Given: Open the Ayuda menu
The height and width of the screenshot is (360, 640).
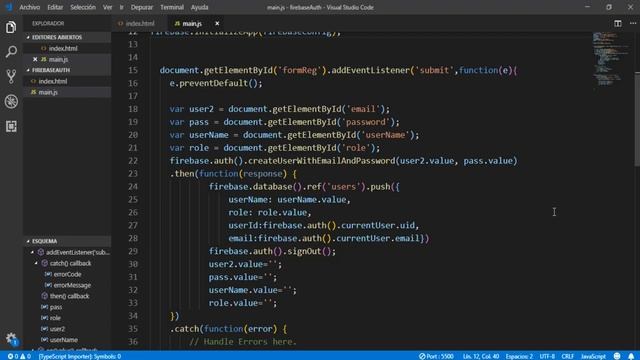Looking at the screenshot, I should pos(200,7).
